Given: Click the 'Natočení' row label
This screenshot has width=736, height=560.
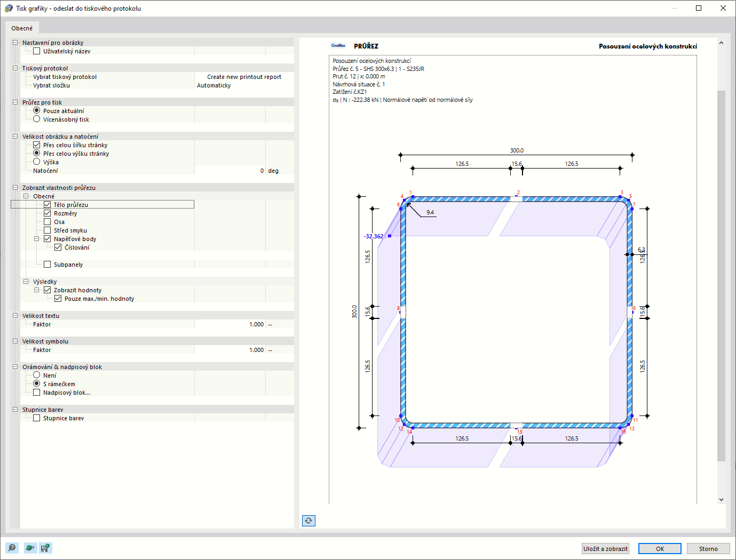Looking at the screenshot, I should 45,171.
